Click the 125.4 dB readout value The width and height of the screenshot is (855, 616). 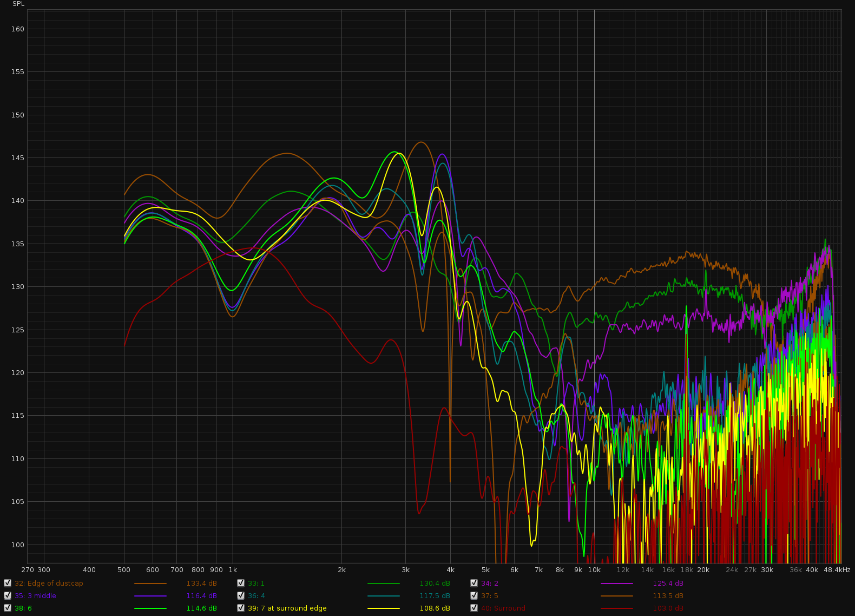[x=668, y=584]
